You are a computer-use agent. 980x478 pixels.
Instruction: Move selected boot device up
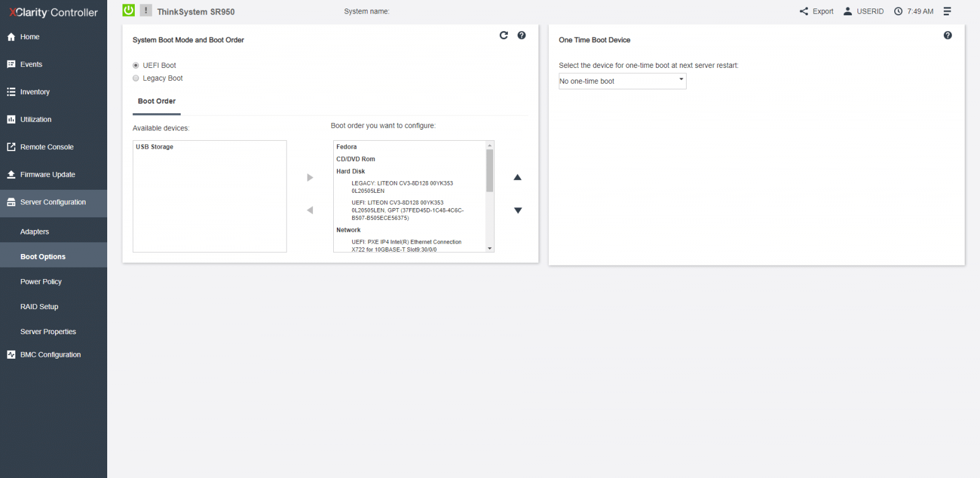[518, 177]
